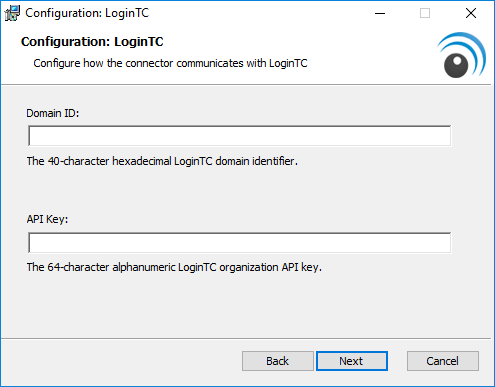
Task: Go to the previous step with Back
Action: point(278,361)
